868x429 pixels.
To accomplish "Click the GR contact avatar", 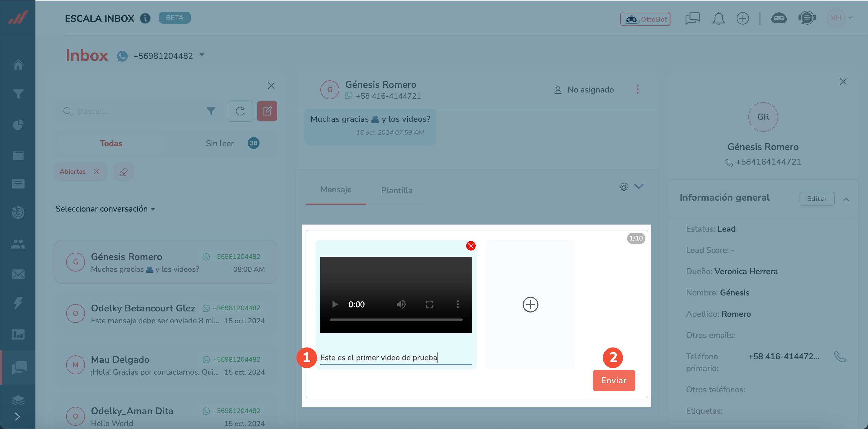I will pyautogui.click(x=763, y=117).
